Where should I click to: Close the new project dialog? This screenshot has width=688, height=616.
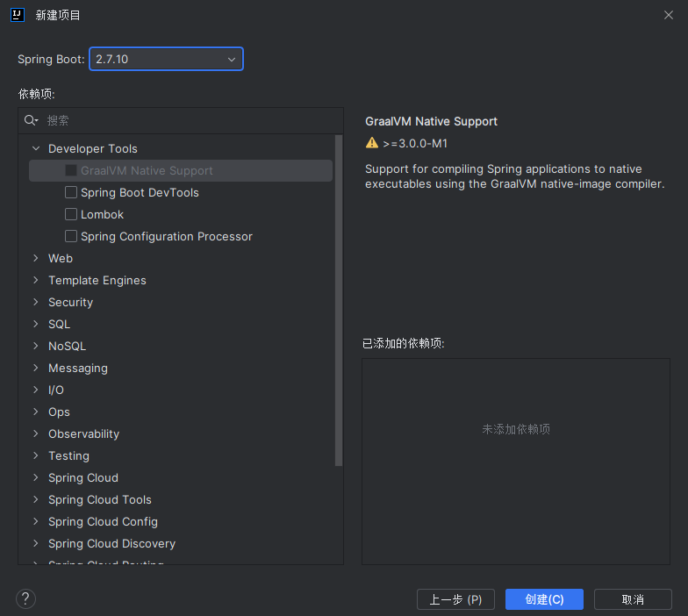coord(669,15)
